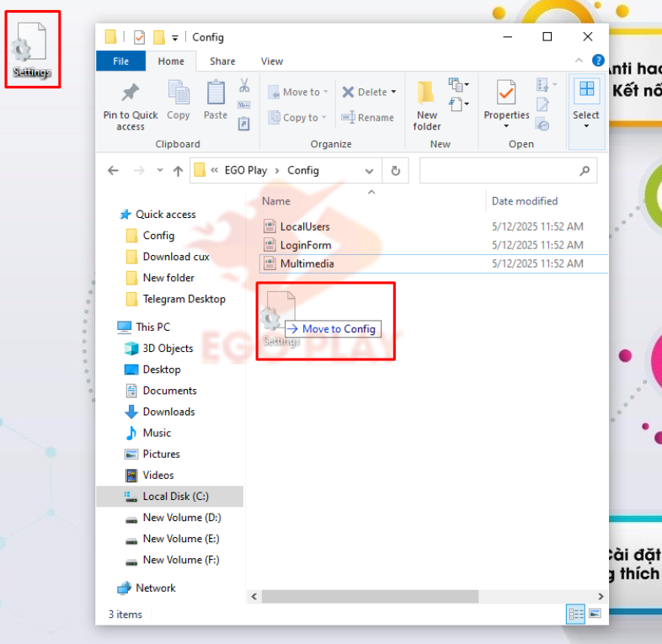Open the Move to dropdown
Screen dimensions: 662x644
(x=298, y=92)
